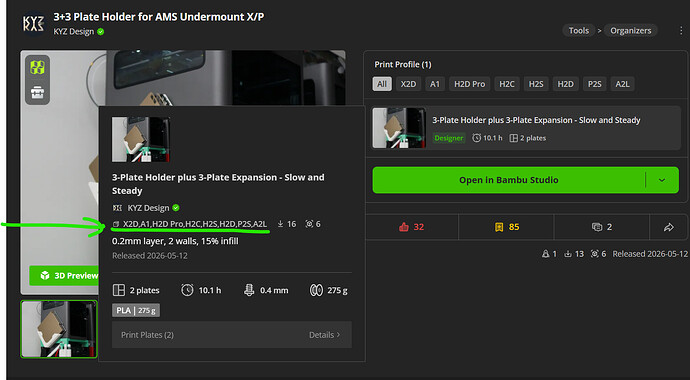
Task: Bookmark the model showing 85 saves
Action: tap(499, 227)
